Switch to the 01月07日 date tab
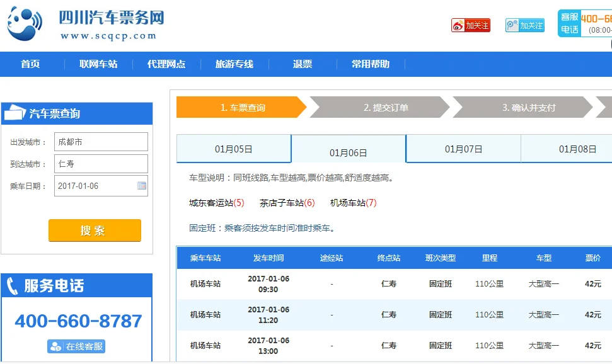 [463, 147]
